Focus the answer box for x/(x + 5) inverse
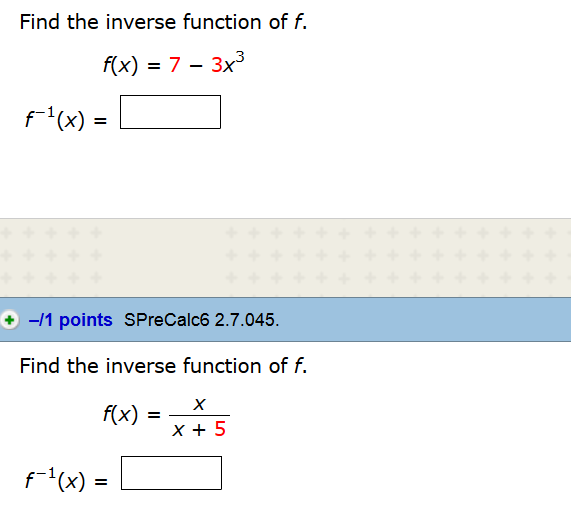 point(172,473)
